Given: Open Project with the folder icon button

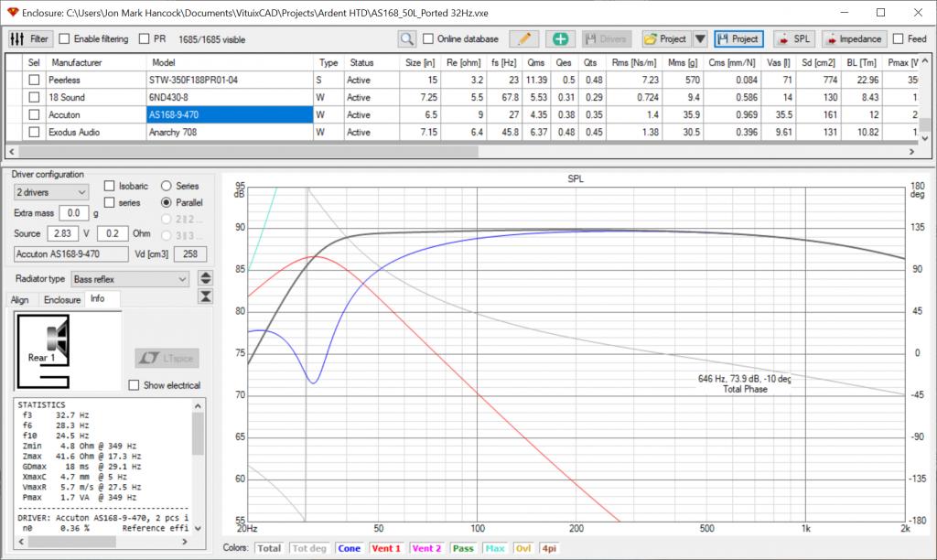Looking at the screenshot, I should (666, 38).
